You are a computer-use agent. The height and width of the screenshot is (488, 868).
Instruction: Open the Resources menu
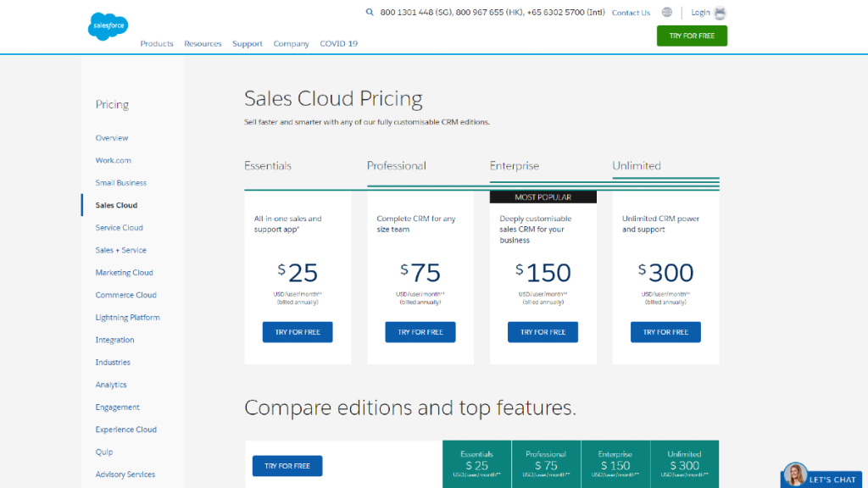(203, 44)
